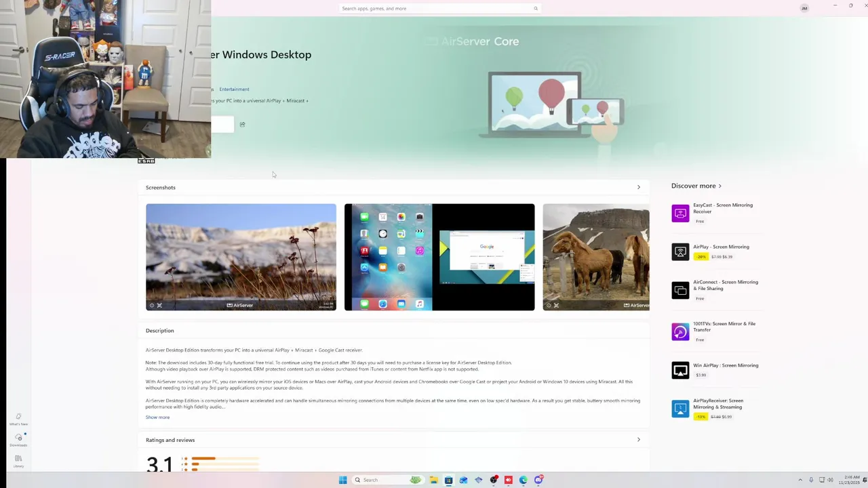Expand the Ratings and reviews arrow

pos(638,440)
